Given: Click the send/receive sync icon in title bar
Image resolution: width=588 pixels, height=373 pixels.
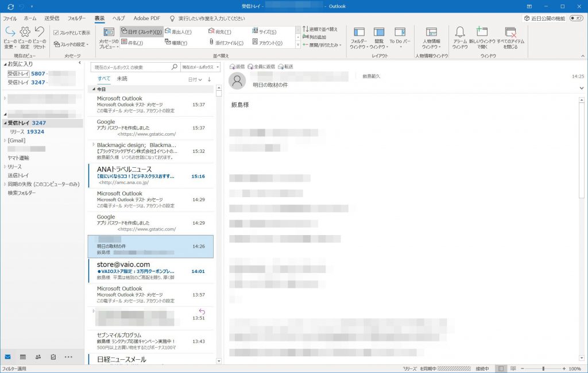Looking at the screenshot, I should (x=10, y=6).
